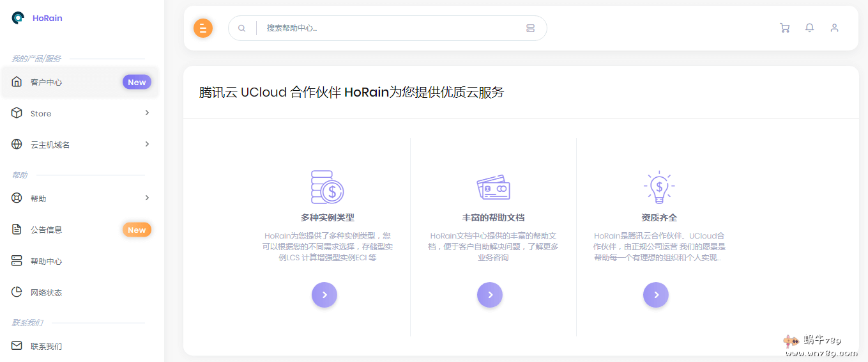Expand the Store menu chevron
Image resolution: width=868 pixels, height=362 pixels.
(147, 113)
